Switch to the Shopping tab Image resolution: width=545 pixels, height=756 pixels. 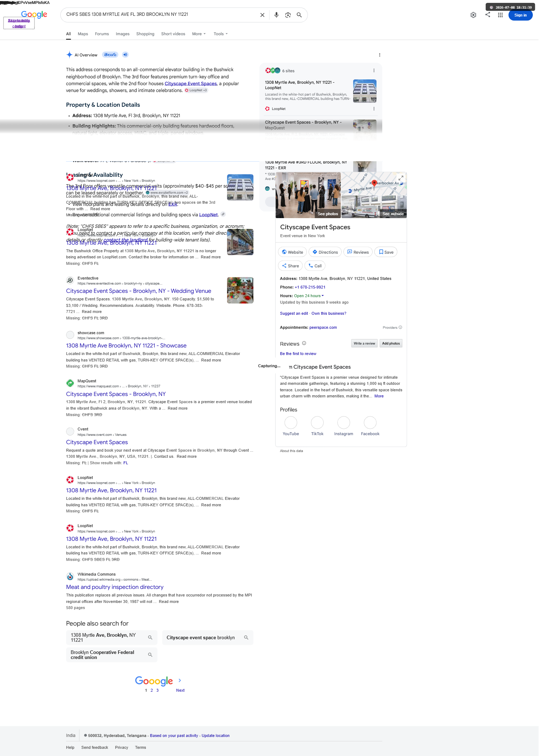click(x=145, y=34)
